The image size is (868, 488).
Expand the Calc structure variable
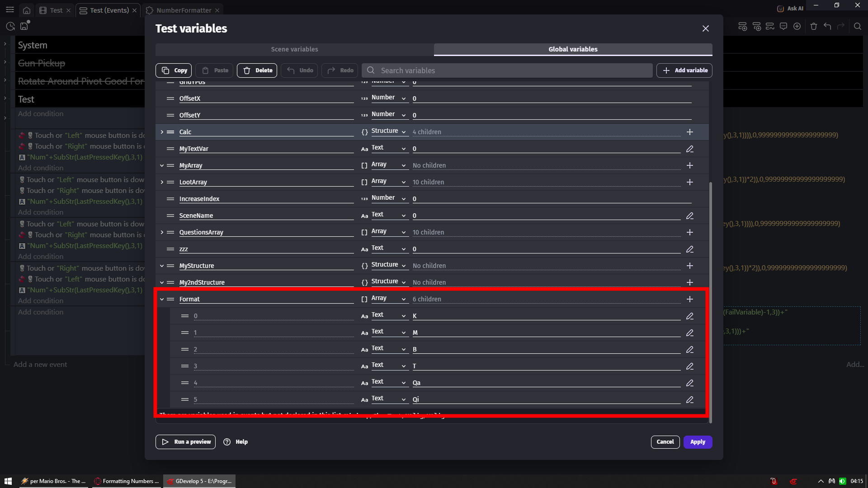(162, 132)
